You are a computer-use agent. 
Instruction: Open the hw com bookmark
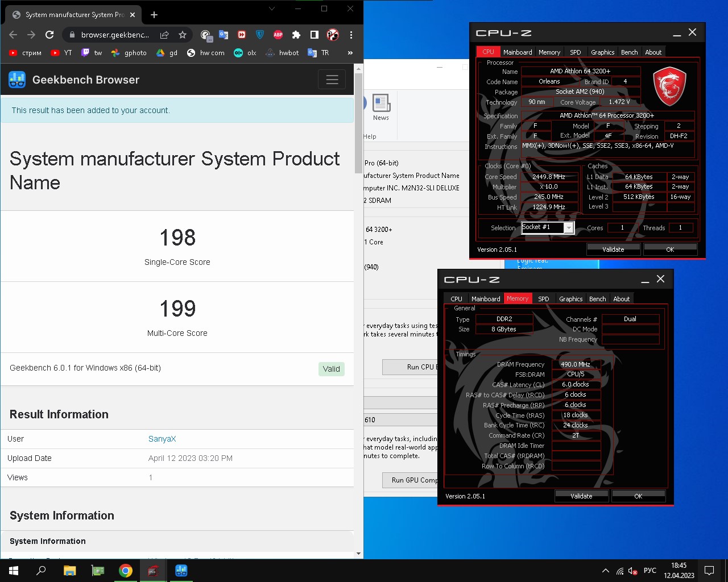[x=206, y=53]
